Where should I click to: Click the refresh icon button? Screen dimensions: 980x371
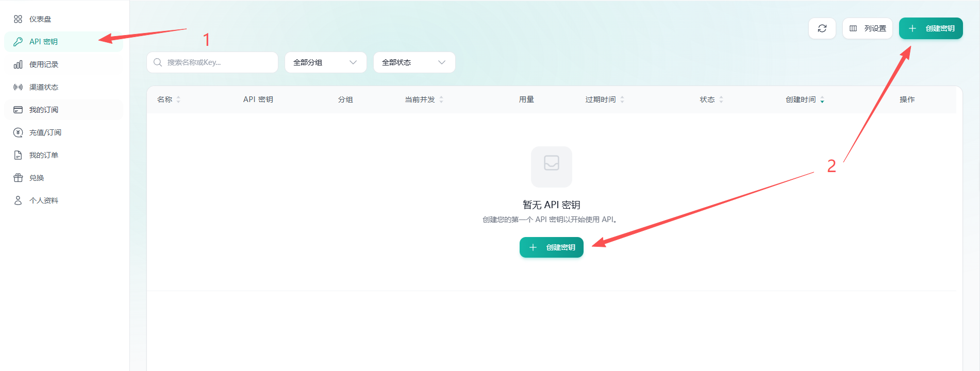point(822,28)
